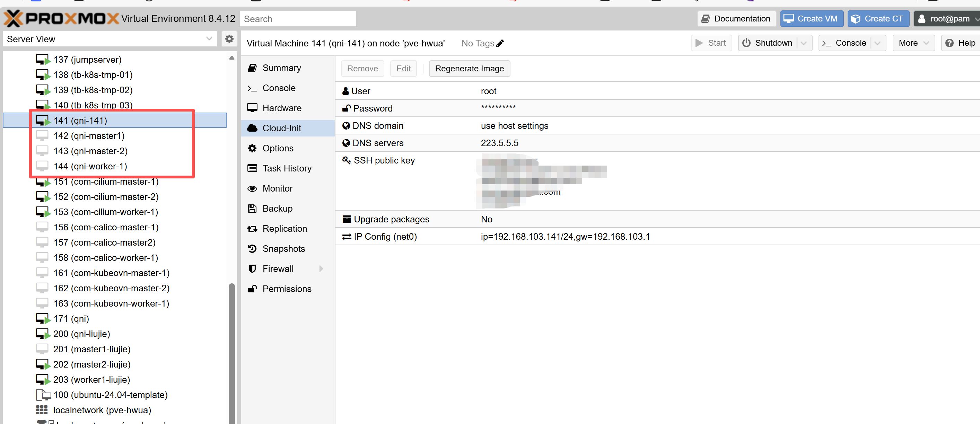The height and width of the screenshot is (424, 980).
Task: Open the Hardware tab
Action: point(281,108)
